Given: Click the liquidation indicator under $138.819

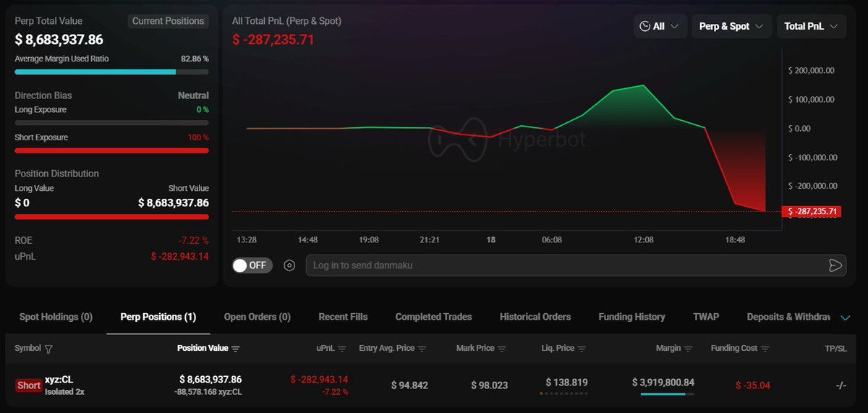Looking at the screenshot, I should [x=563, y=394].
